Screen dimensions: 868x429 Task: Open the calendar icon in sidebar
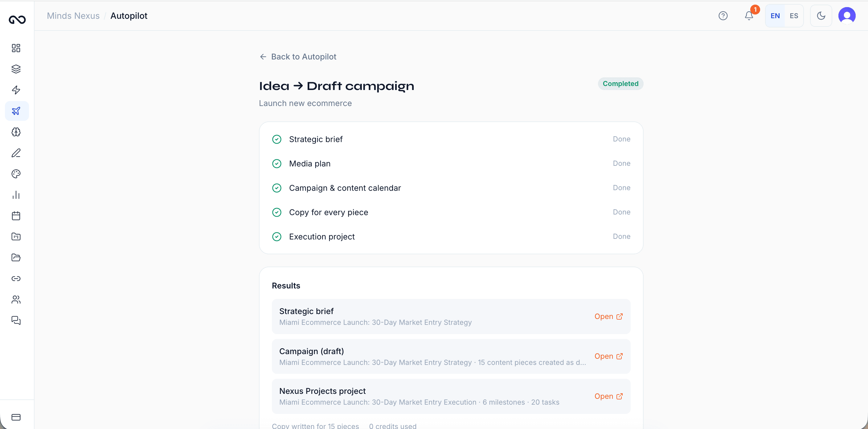click(x=16, y=216)
